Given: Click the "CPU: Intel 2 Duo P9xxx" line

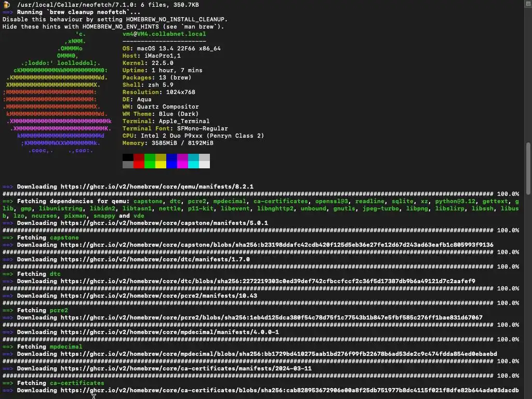Looking at the screenshot, I should point(193,136).
